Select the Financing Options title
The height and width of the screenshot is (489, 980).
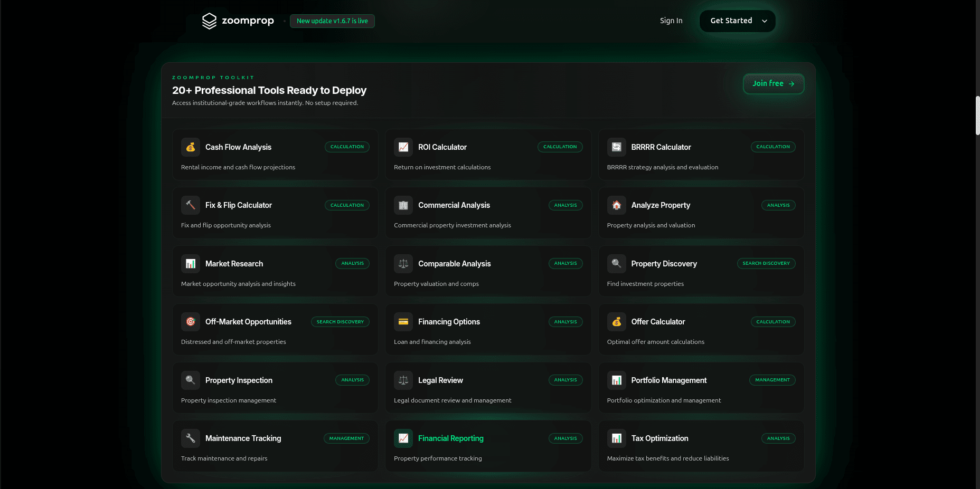(x=449, y=322)
